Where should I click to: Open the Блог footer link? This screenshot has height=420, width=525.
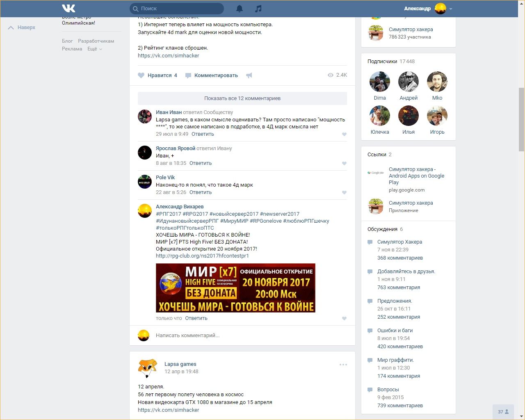(x=67, y=41)
